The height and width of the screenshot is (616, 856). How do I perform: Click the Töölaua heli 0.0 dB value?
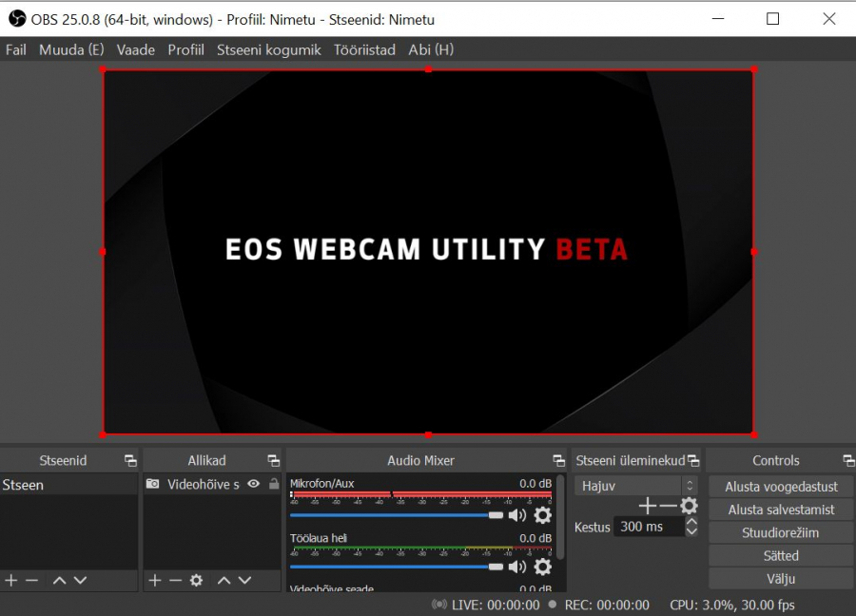click(535, 538)
